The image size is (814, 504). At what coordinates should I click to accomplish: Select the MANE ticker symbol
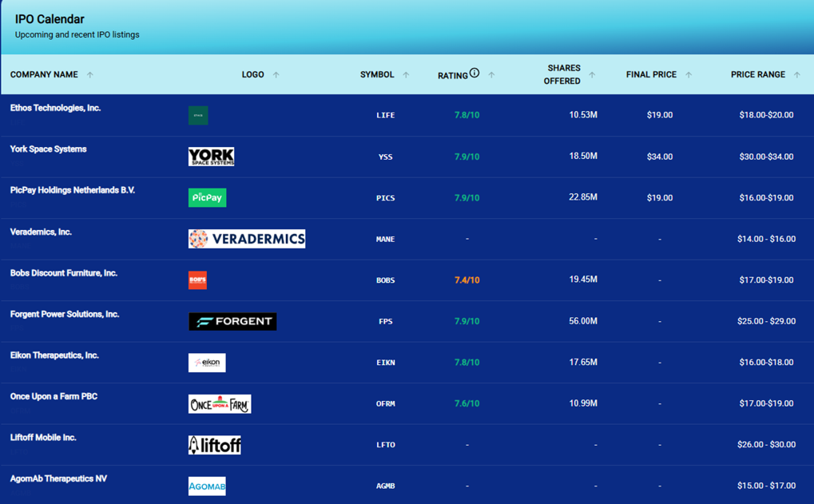386,240
